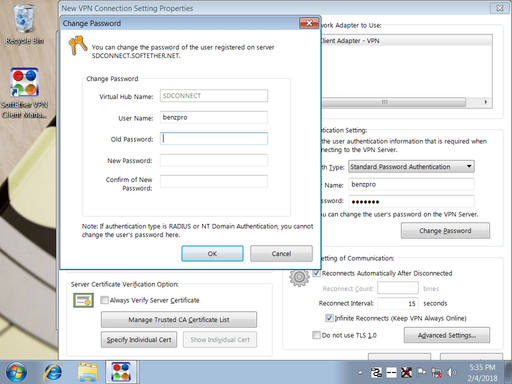Click the gear icon beside reconnect settings
This screenshot has height=384, width=512.
pos(299,277)
